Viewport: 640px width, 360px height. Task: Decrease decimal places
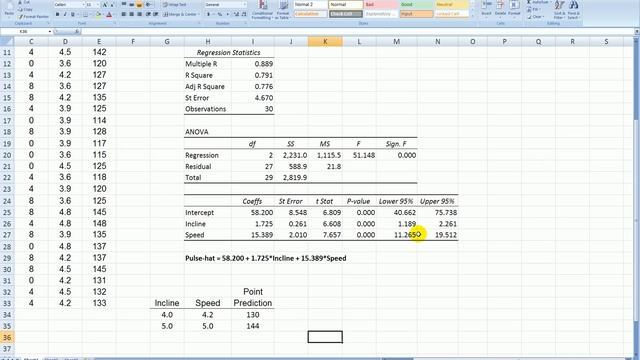[243, 14]
